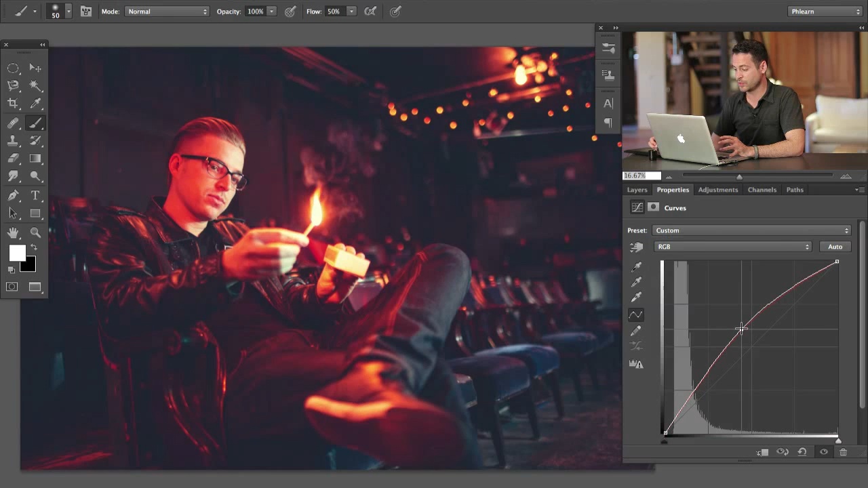Switch to the Channels tab
The image size is (868, 488).
click(x=762, y=190)
